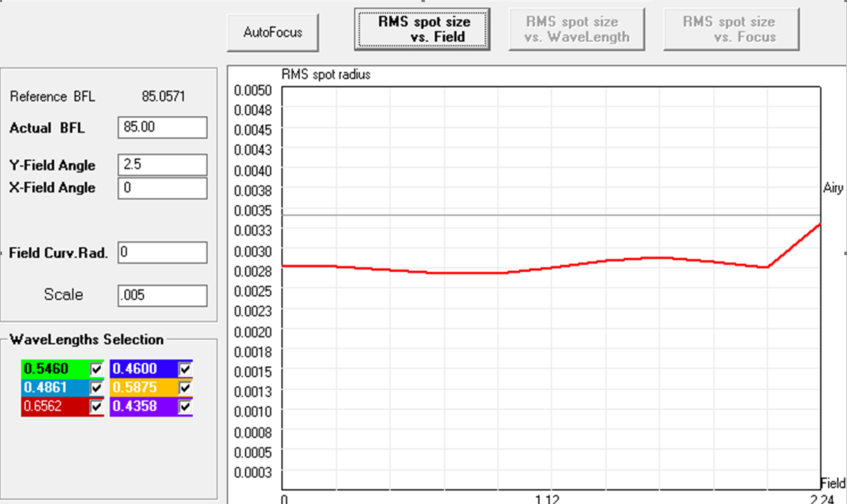
Task: Select RMS spot size vs. Field view
Action: 422,29
